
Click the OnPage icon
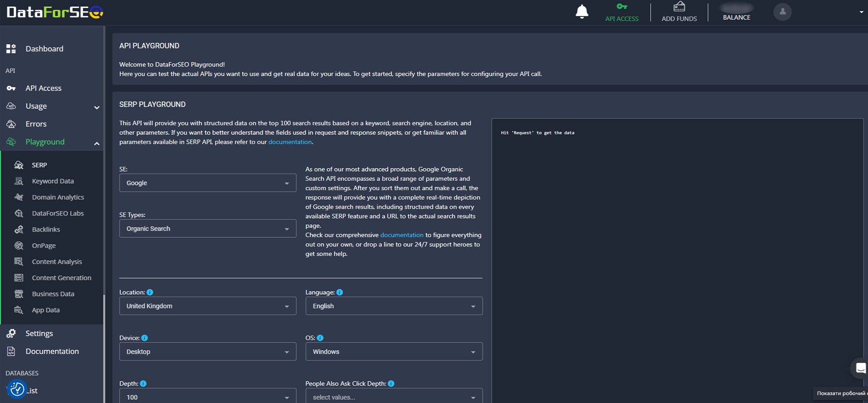click(x=19, y=246)
